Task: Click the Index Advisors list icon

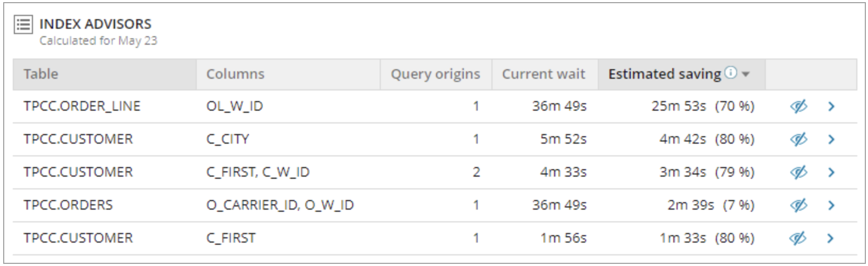Action: 23,24
